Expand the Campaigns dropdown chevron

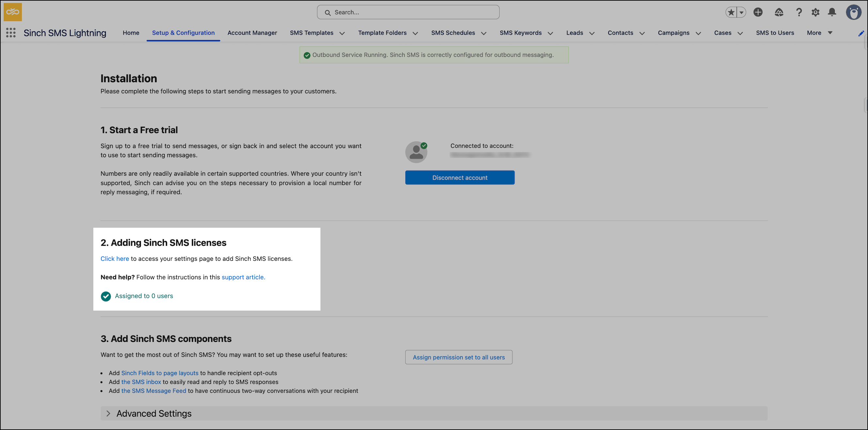coord(698,33)
